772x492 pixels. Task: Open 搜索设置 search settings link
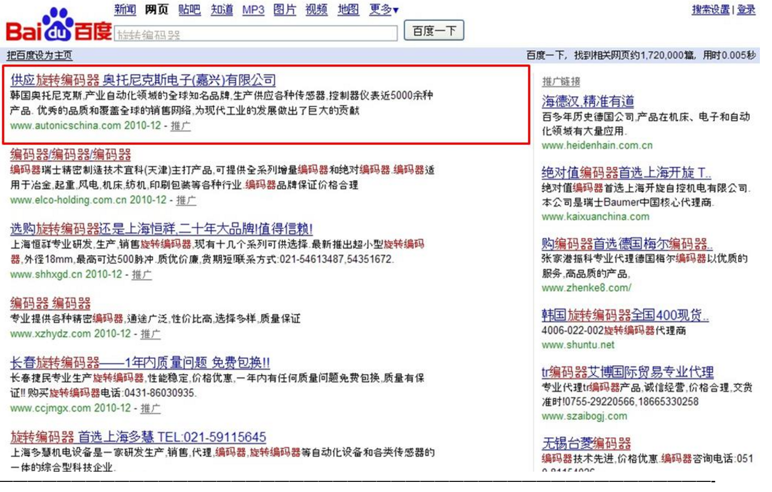coord(711,10)
